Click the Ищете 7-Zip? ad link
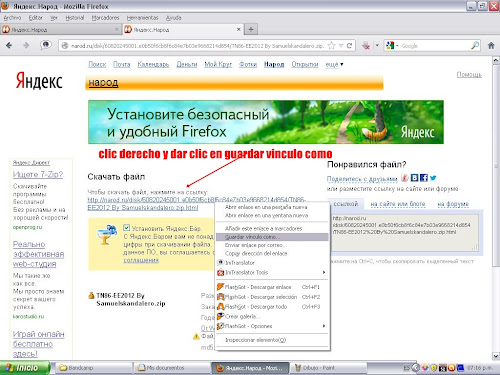The height and width of the screenshot is (375, 500). [38, 174]
